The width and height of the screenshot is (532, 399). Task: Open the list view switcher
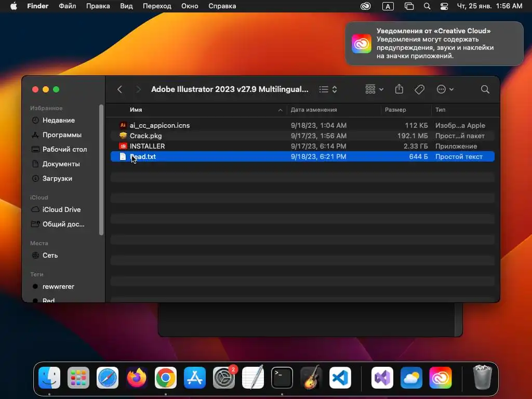tap(328, 89)
